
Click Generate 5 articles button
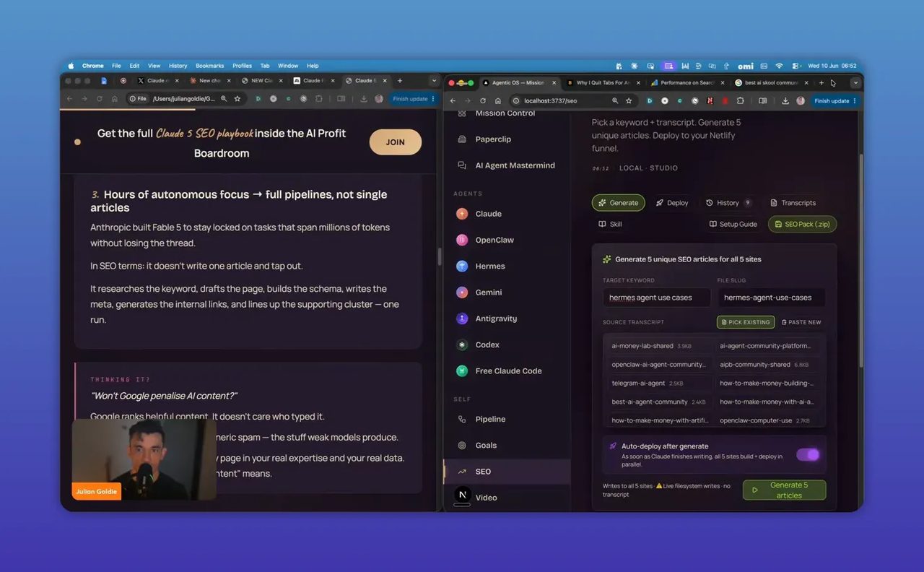[x=784, y=490]
